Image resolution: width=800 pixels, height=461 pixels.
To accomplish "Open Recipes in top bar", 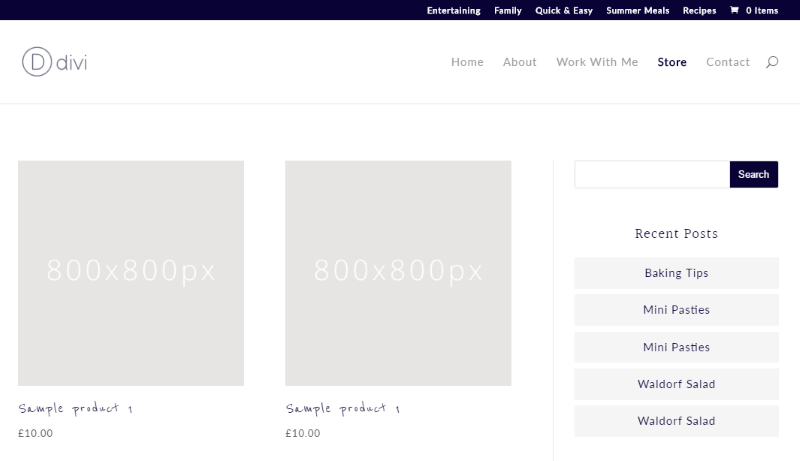I will (x=699, y=10).
